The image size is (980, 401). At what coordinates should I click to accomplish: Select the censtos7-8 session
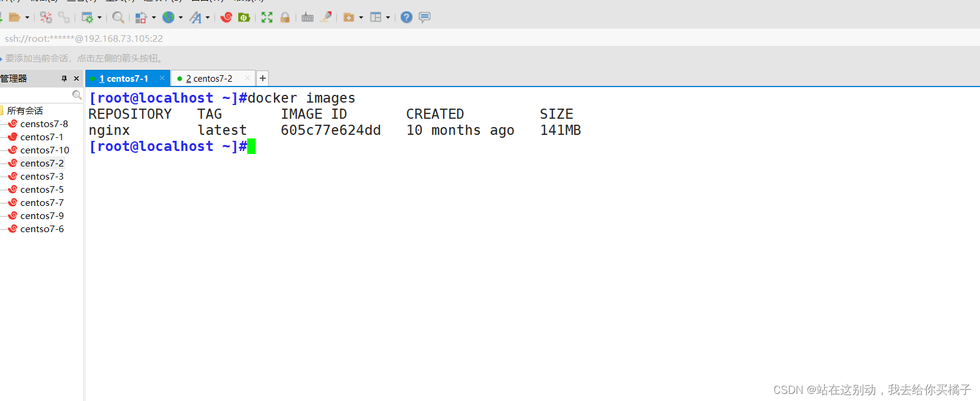click(x=44, y=124)
